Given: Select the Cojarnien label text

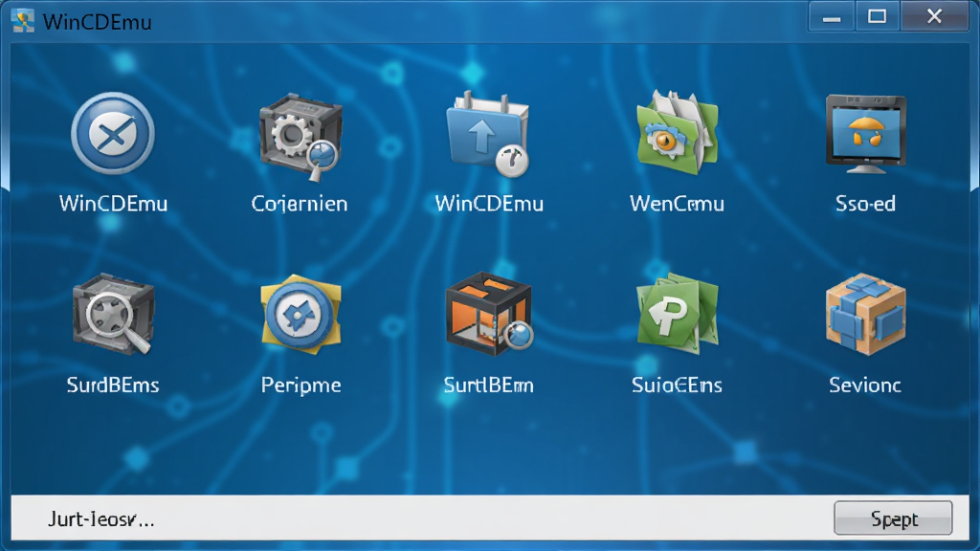Looking at the screenshot, I should [x=300, y=204].
